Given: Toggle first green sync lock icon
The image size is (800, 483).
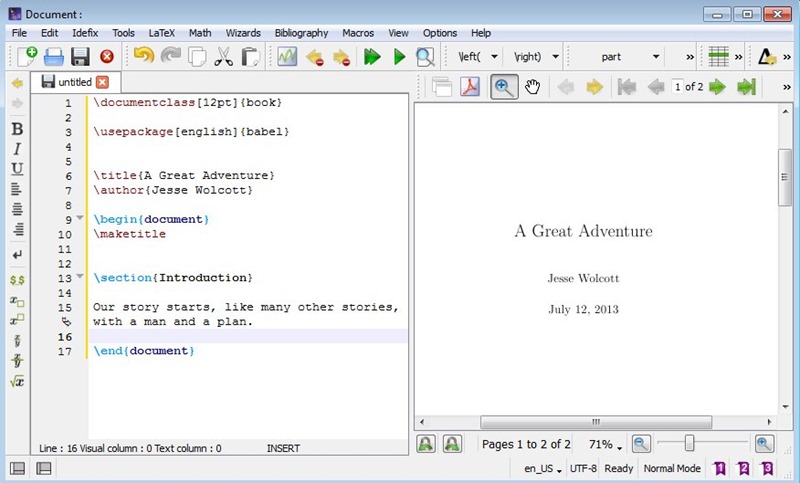Looking at the screenshot, I should tap(426, 444).
